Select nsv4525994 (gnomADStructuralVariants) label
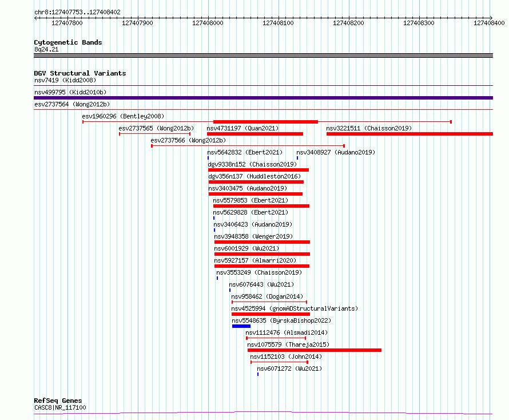The width and height of the screenshot is (509, 420). tap(295, 308)
